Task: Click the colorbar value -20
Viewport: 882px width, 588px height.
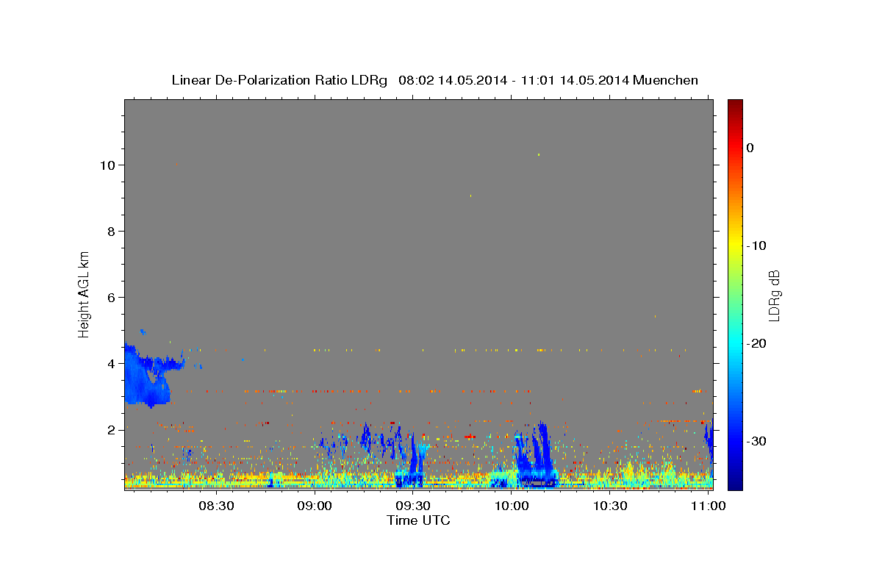Action: pos(757,343)
